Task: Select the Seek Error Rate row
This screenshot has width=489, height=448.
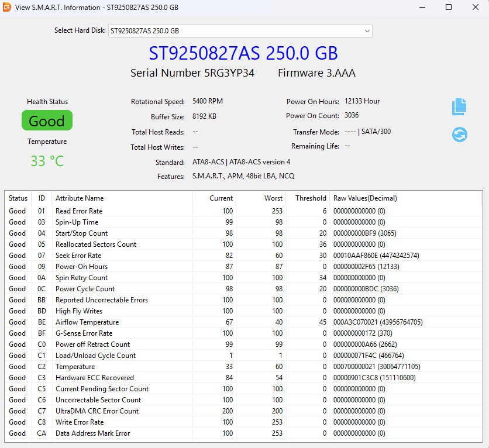Action: click(x=243, y=256)
